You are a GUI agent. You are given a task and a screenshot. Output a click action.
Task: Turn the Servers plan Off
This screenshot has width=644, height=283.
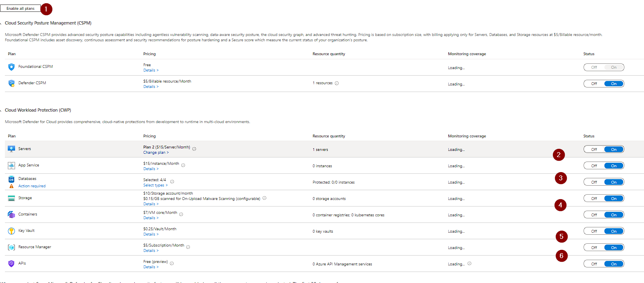pyautogui.click(x=594, y=149)
